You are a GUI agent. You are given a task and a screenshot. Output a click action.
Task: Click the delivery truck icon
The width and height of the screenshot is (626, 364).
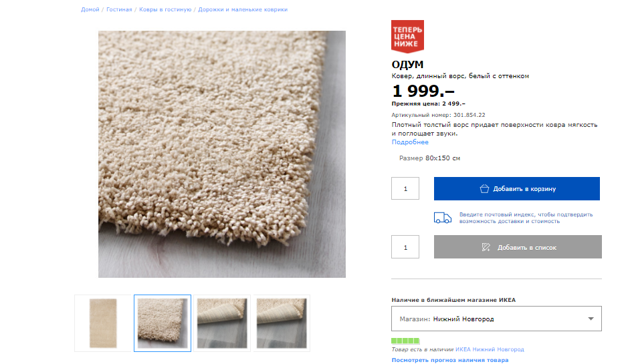click(442, 218)
